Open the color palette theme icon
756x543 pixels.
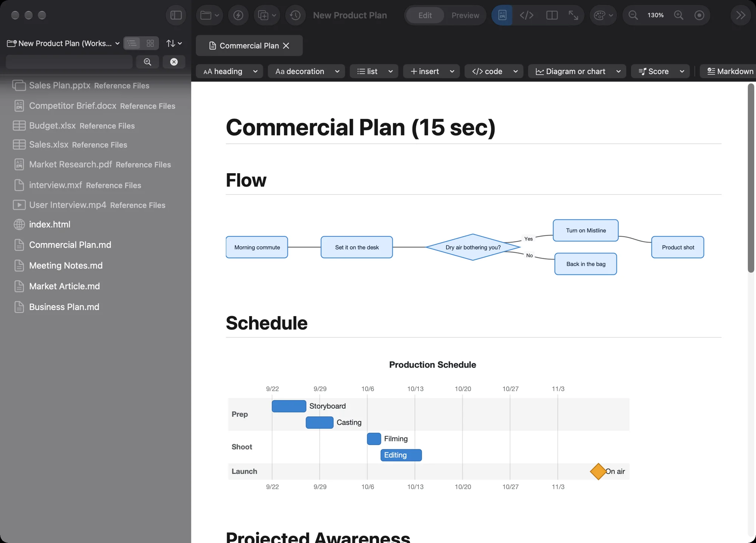click(x=603, y=15)
